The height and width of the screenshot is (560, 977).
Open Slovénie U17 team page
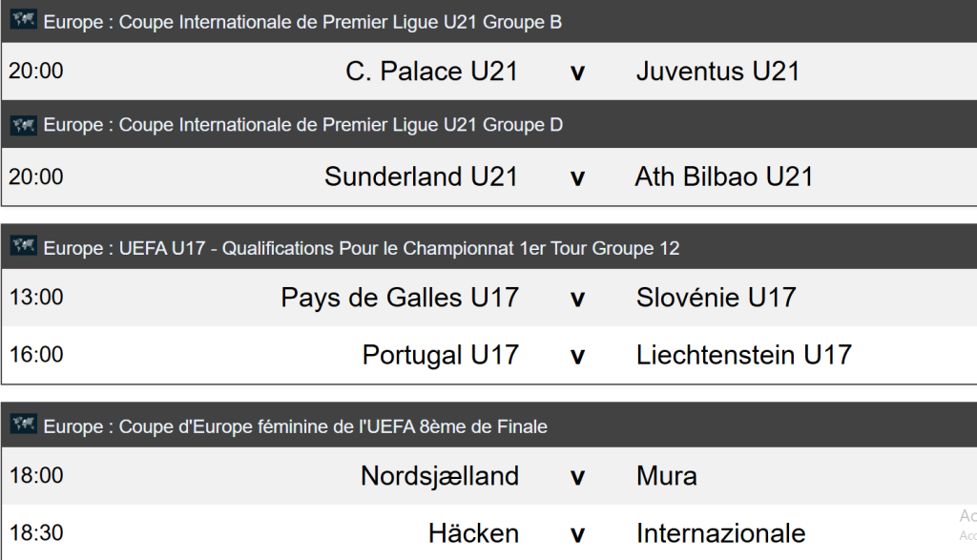coord(716,298)
